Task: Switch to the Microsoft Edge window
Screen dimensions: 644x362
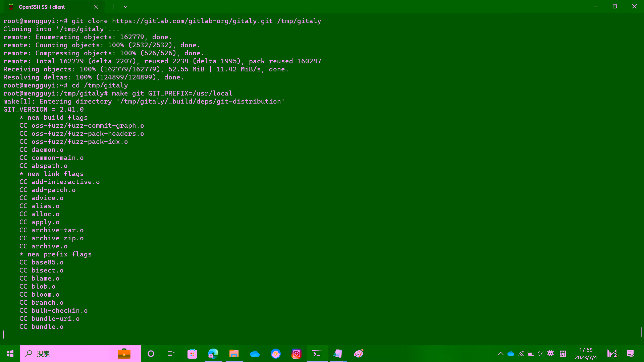Action: pyautogui.click(x=213, y=354)
